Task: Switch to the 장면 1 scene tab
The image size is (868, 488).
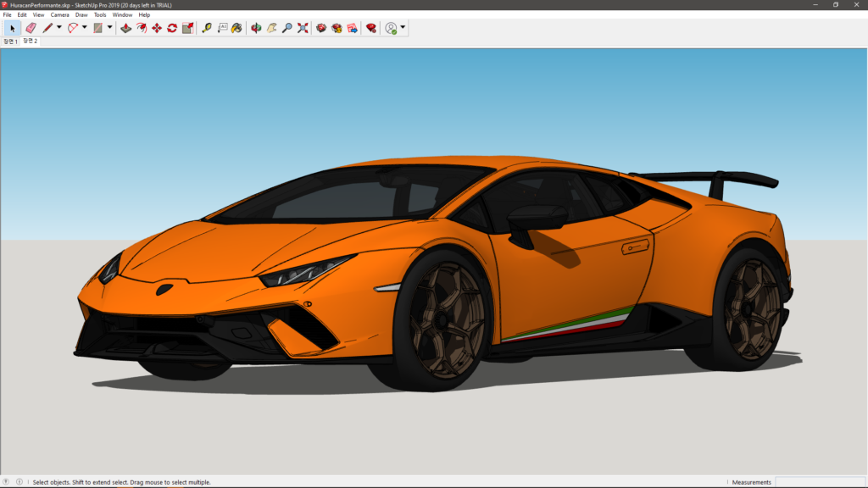Action: (10, 42)
